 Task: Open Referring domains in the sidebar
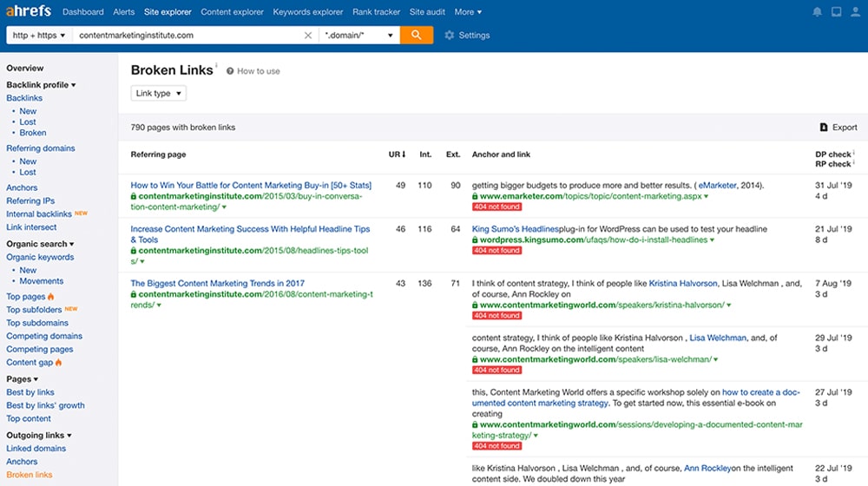(x=41, y=148)
